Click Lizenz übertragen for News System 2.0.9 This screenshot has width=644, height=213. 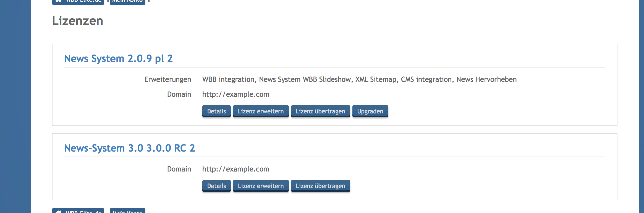[x=320, y=111]
